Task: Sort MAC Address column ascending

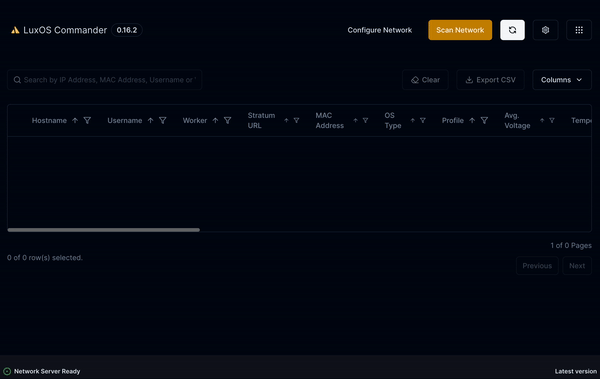Action: coord(355,120)
